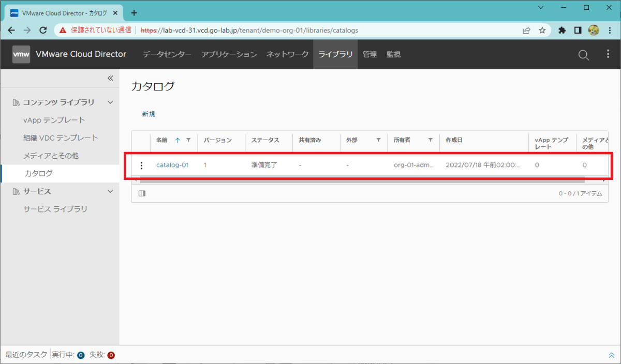Open the browser profile avatar
This screenshot has width=621, height=364.
coord(594,31)
